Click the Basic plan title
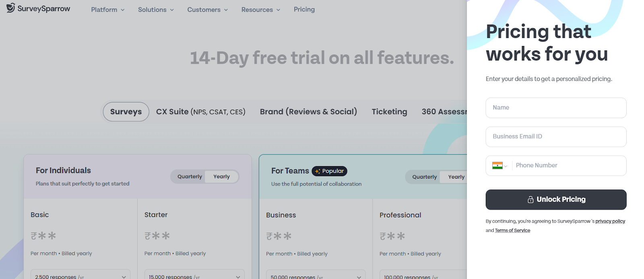Viewport: 644px width, 279px height. [39, 215]
